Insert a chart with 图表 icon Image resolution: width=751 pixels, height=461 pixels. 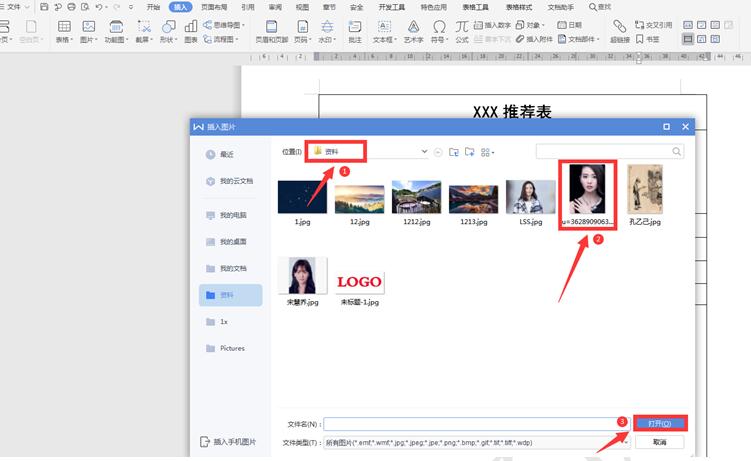coord(191,32)
